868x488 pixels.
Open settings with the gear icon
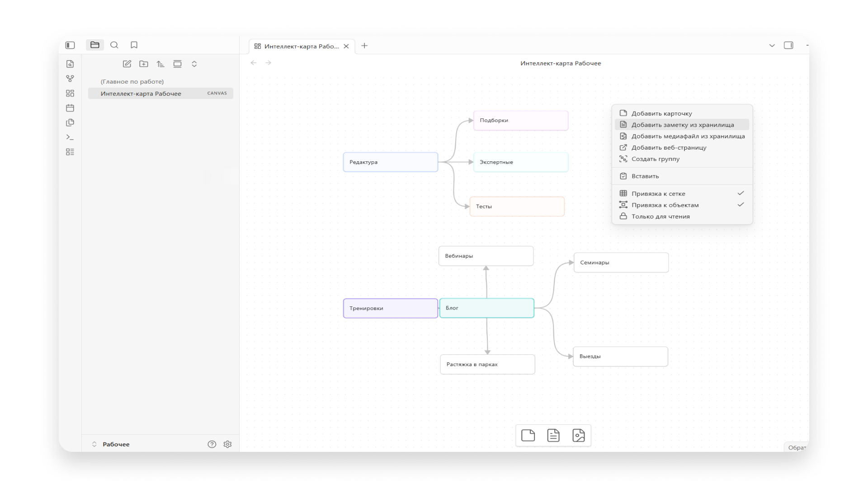[x=228, y=444]
